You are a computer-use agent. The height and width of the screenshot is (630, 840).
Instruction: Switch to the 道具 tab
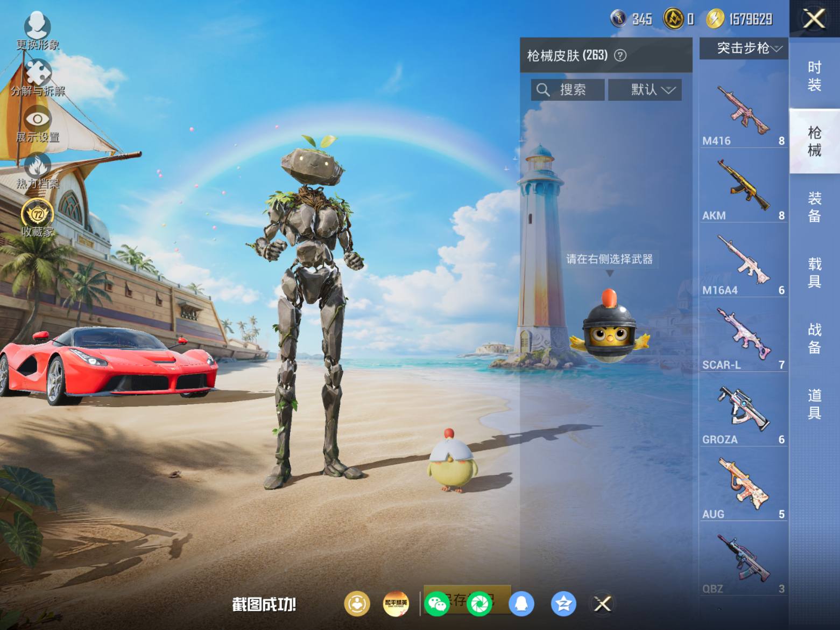click(x=814, y=404)
